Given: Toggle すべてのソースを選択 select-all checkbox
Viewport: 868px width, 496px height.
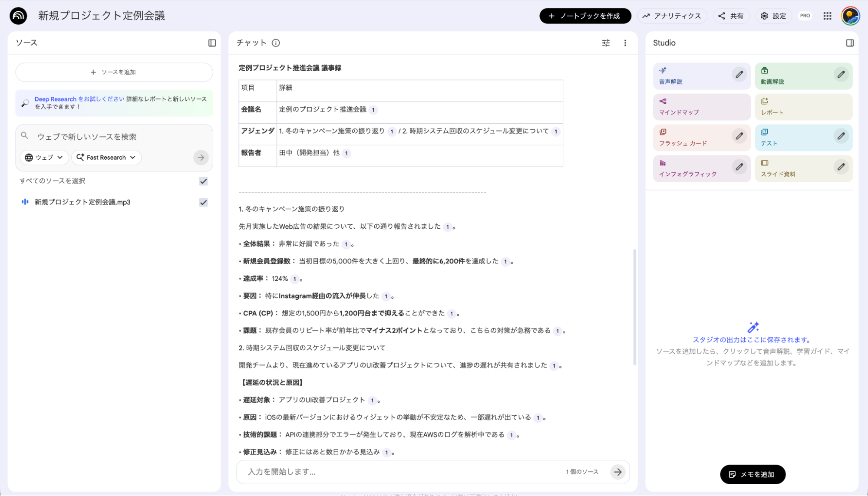Looking at the screenshot, I should tap(203, 181).
